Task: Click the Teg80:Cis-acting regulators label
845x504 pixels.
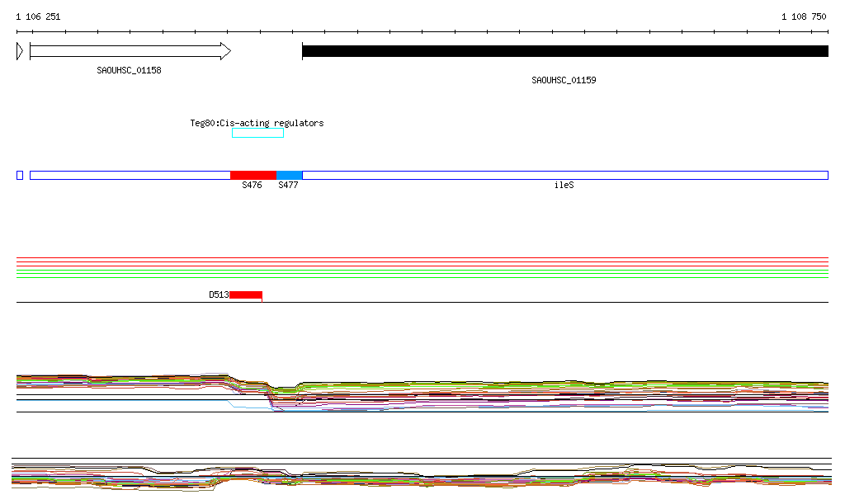Action: pos(257,123)
